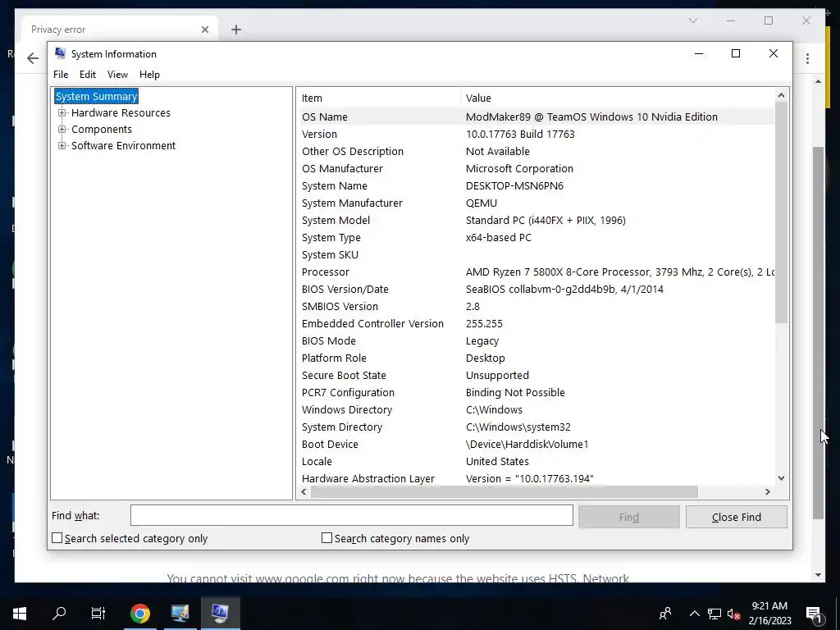This screenshot has width=840, height=630.
Task: Open the notification center icon
Action: point(814,614)
